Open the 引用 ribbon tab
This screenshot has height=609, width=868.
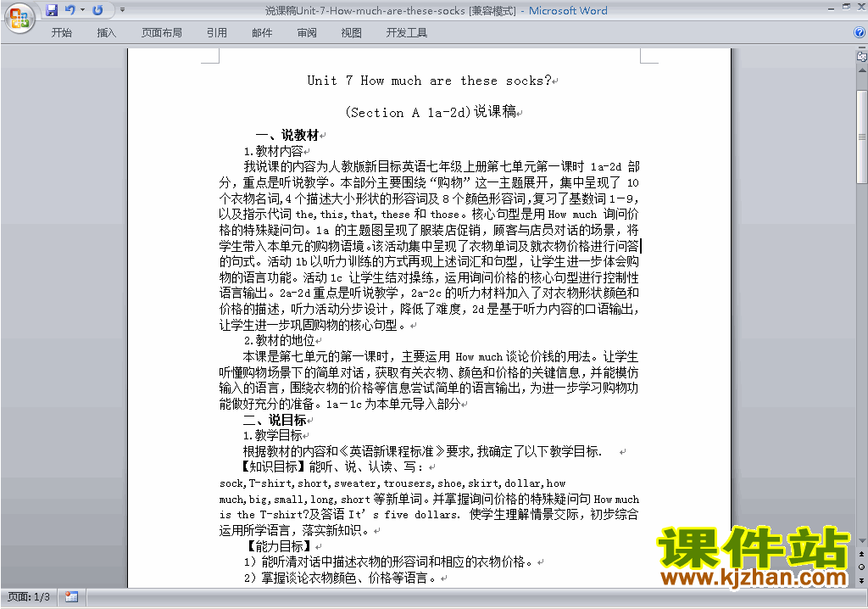[x=217, y=33]
